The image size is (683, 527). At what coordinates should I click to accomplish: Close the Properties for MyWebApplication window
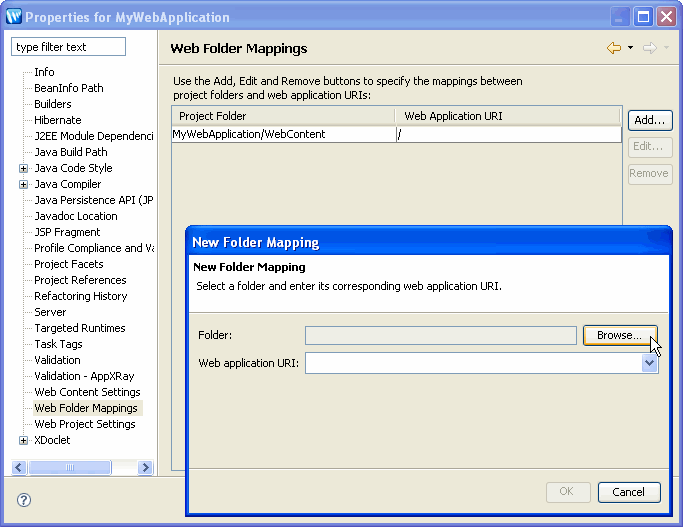coord(666,17)
